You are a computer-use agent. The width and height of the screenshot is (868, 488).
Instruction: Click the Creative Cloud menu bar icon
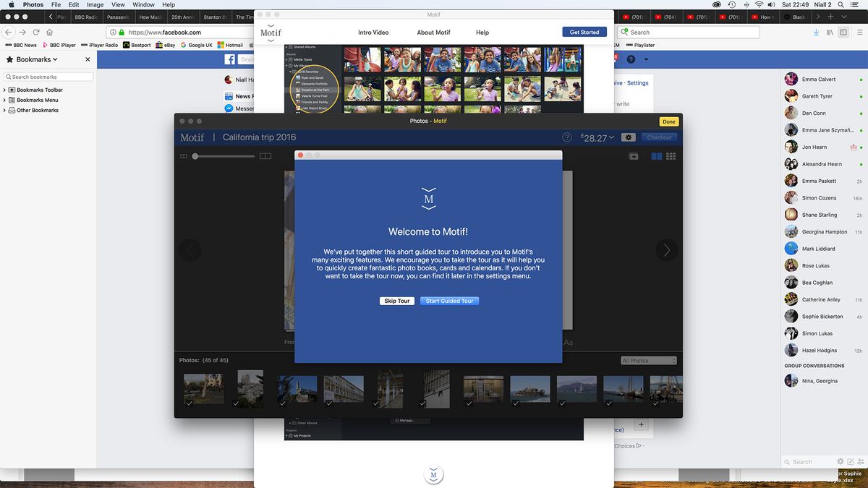click(716, 4)
